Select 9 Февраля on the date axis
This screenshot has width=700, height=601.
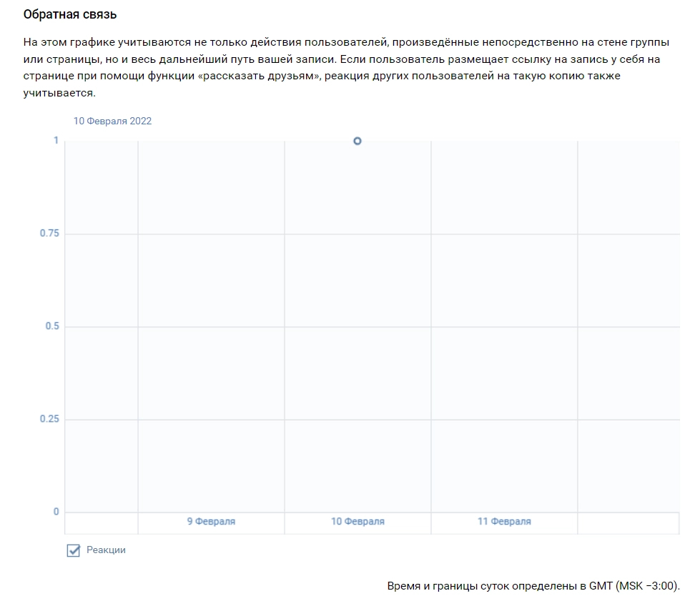coord(211,522)
